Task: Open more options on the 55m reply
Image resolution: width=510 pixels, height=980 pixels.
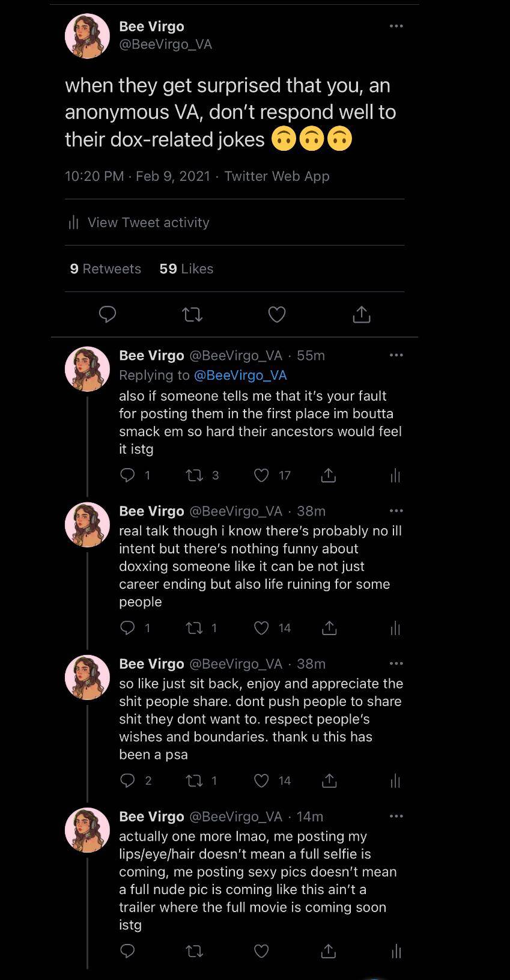Action: click(396, 355)
